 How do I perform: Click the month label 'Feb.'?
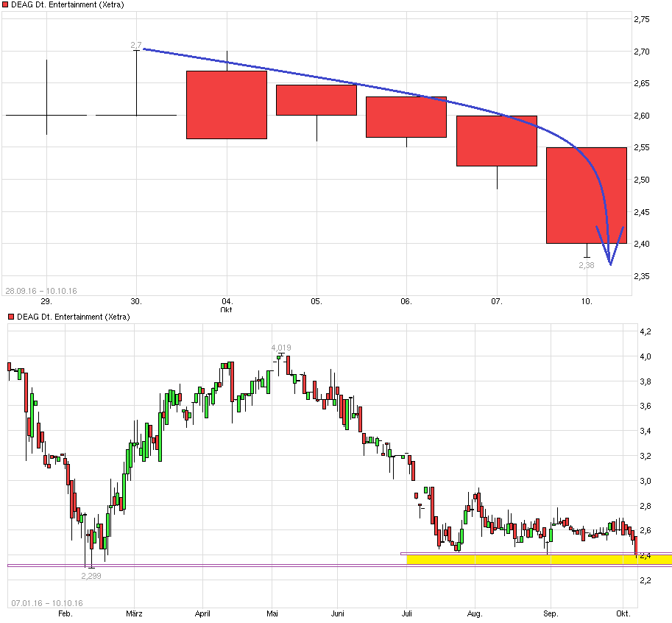66,613
